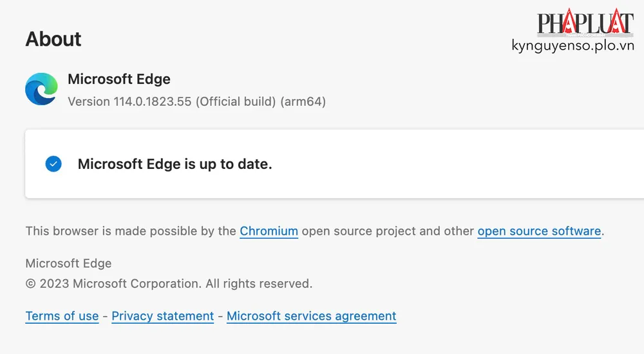
Task: Click the '(arm64)' architecture label
Action: (x=303, y=102)
